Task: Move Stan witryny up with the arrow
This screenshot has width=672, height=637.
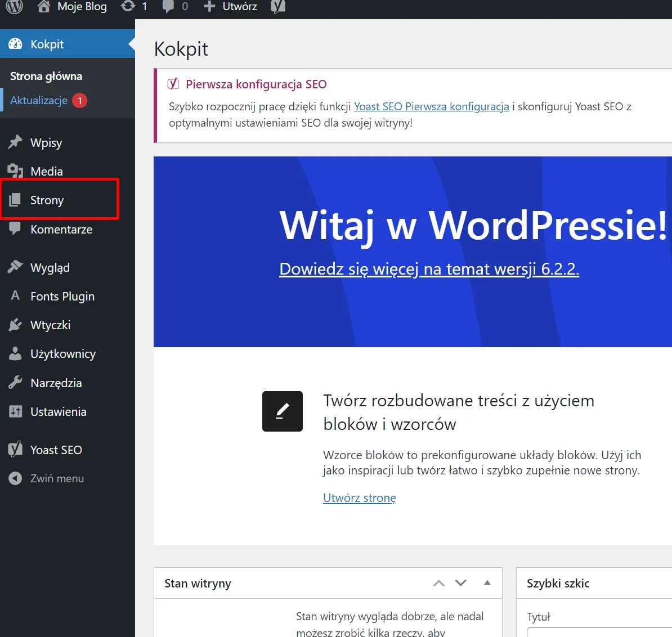Action: coord(439,583)
